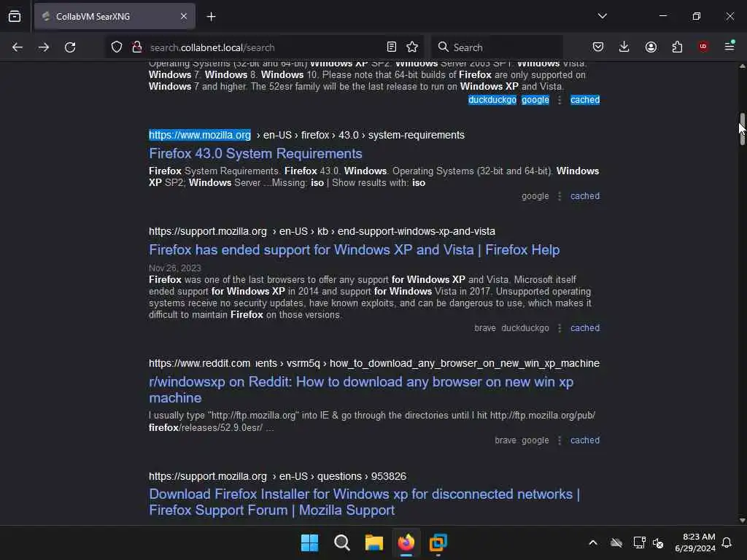This screenshot has height=560, width=747.
Task: Open the Downloads panel
Action: (x=624, y=47)
